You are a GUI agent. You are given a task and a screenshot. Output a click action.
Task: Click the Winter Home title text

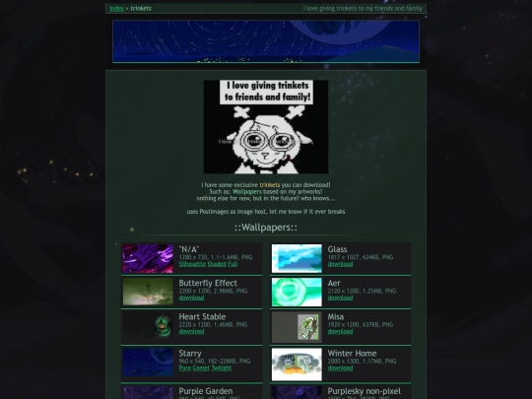(352, 354)
